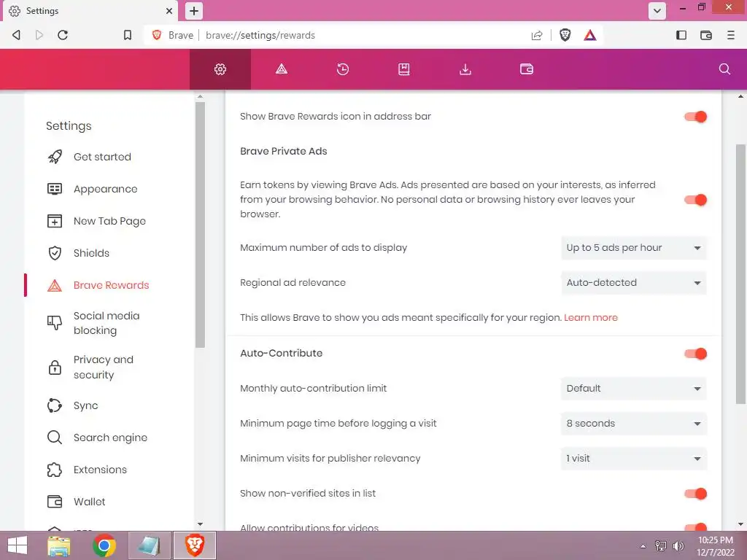The image size is (747, 560).
Task: Close the Settings tab
Action: tap(169, 11)
